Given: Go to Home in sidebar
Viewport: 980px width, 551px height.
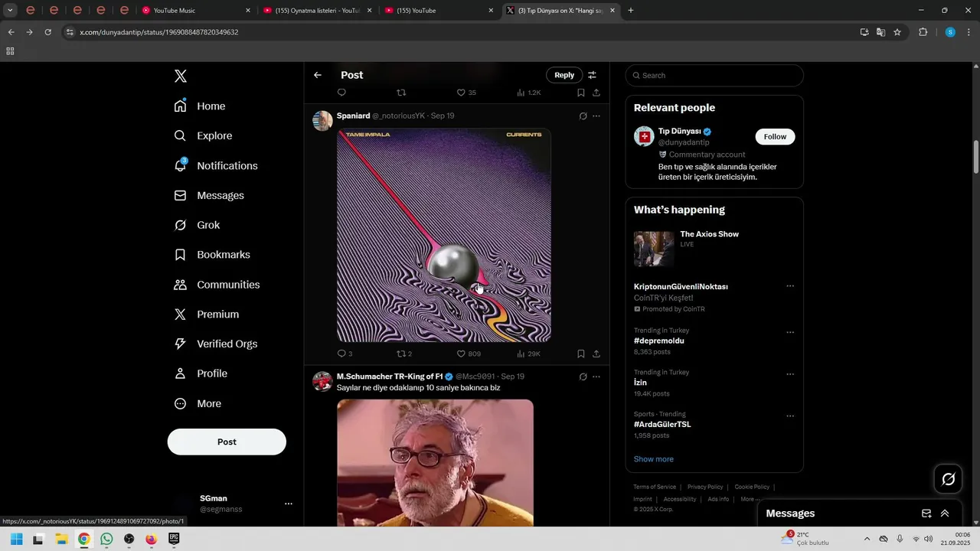Looking at the screenshot, I should click(200, 106).
